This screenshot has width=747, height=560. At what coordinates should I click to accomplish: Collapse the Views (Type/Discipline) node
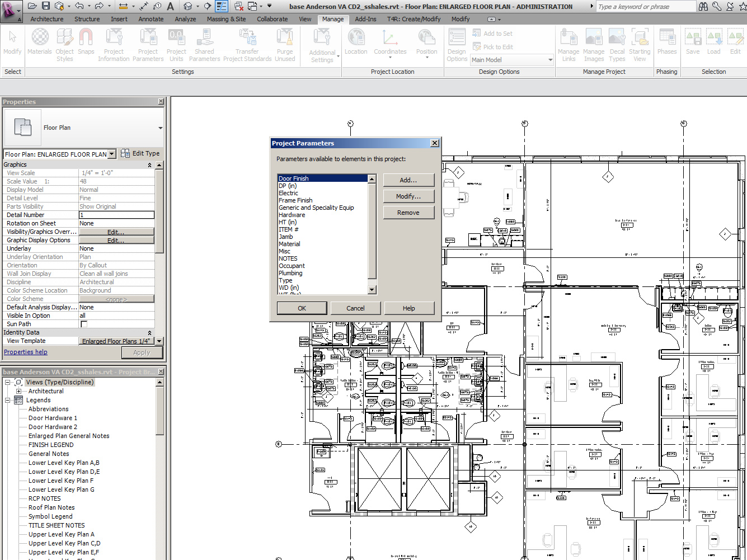click(8, 383)
